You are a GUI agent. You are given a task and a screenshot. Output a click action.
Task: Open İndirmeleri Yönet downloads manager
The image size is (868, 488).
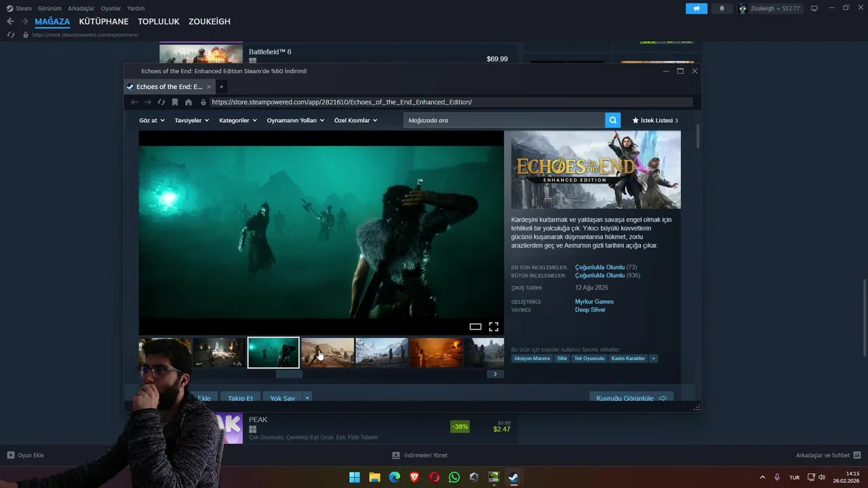(420, 455)
